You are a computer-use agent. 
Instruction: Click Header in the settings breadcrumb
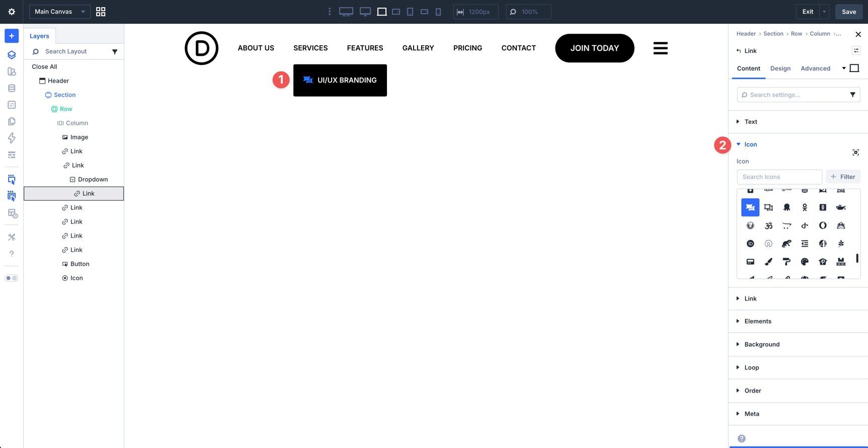(x=746, y=34)
